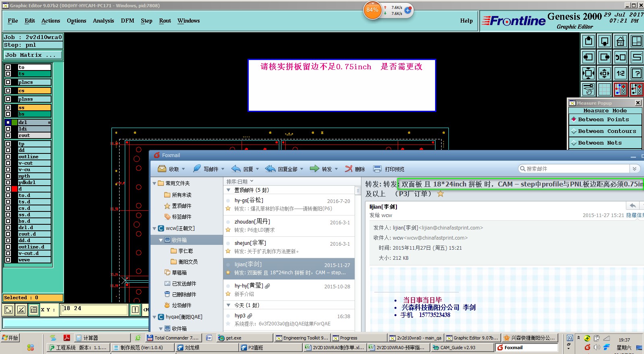Toggle the checkbox for layer plncs
Viewport: 644px width, 354px height.
click(x=8, y=82)
